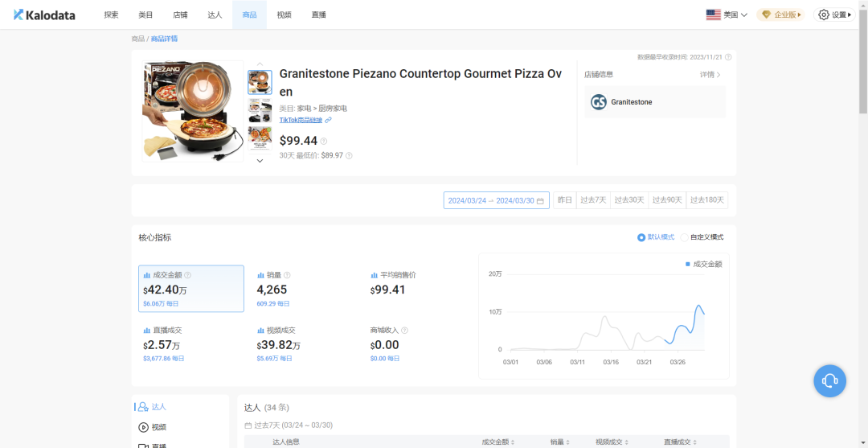
Task: Click the chart peak near 03/30
Action: click(x=698, y=306)
